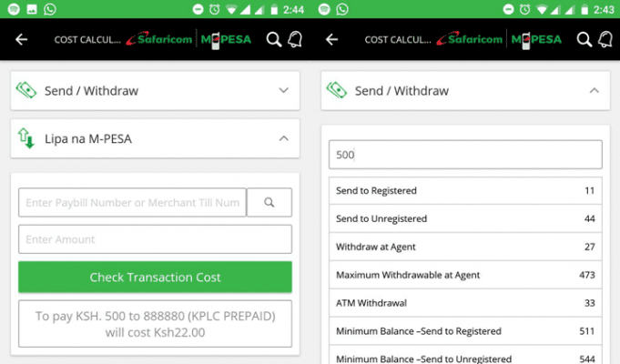
Task: Collapse Lipa na M-PESA chevron
Action: (283, 138)
